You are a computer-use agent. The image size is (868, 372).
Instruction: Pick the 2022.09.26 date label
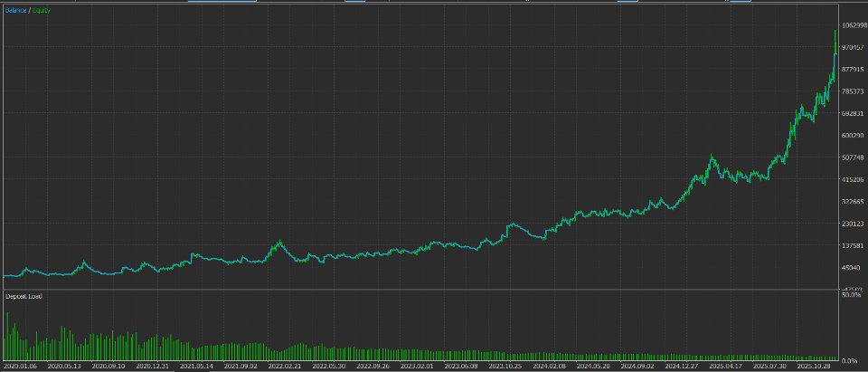[373, 367]
